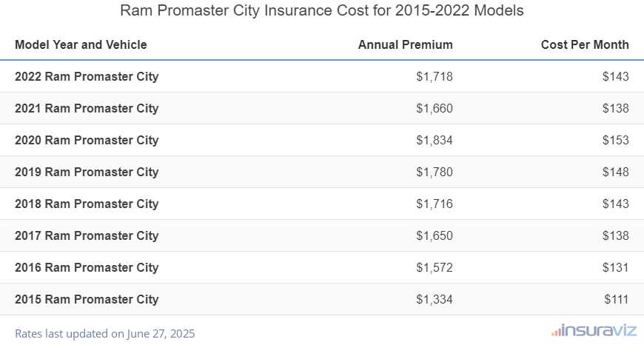Click the chart title text
Image resolution: width=644 pixels, height=345 pixels.
pyautogui.click(x=322, y=11)
